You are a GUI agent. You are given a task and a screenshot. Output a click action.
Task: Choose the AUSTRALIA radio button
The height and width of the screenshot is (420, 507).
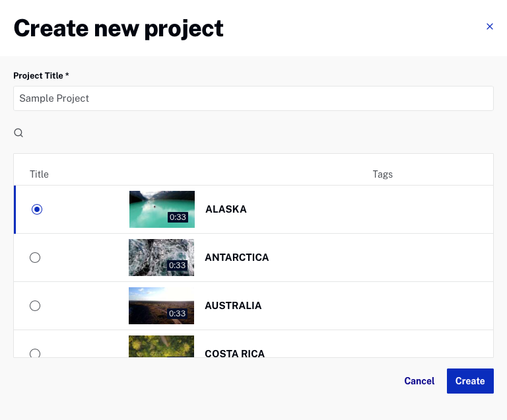35,306
